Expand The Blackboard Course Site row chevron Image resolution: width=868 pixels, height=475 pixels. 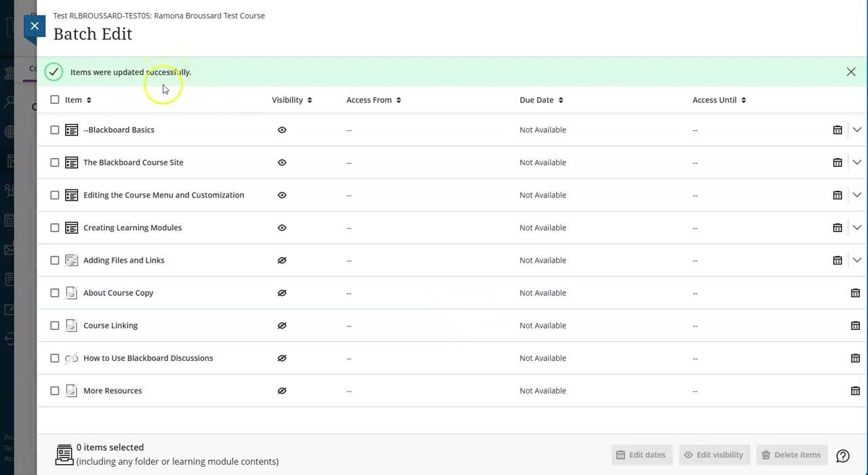click(857, 162)
